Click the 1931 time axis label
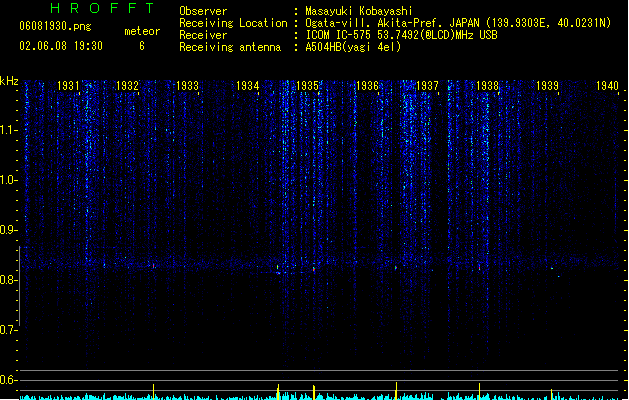This screenshot has height=400, width=629. (x=68, y=85)
